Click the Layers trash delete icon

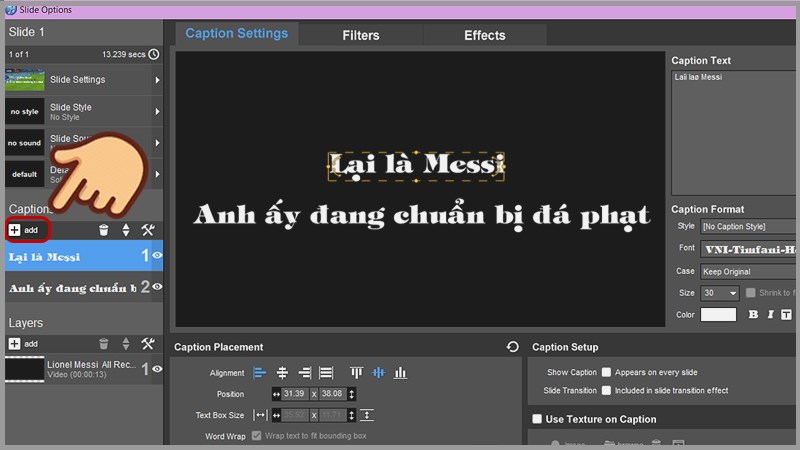coord(104,344)
